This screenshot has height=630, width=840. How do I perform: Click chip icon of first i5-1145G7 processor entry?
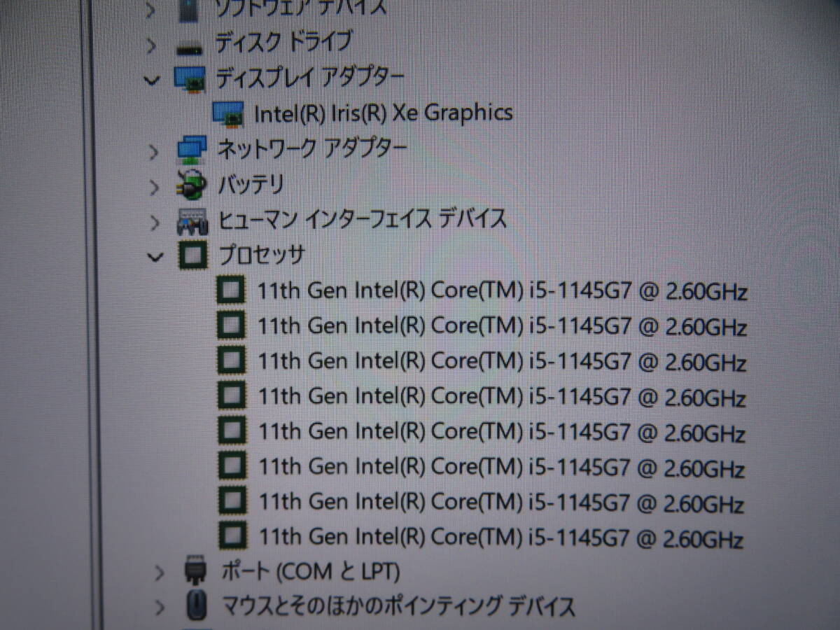[232, 290]
